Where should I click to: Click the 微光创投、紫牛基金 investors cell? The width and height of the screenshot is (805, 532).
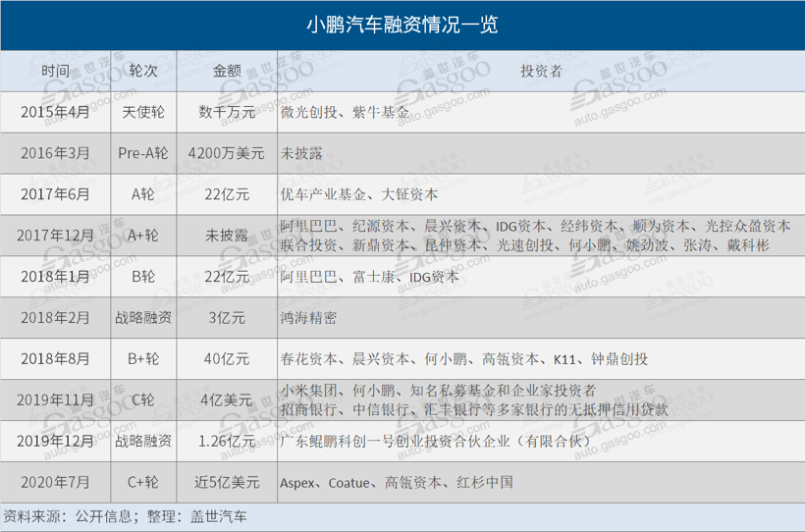point(345,112)
